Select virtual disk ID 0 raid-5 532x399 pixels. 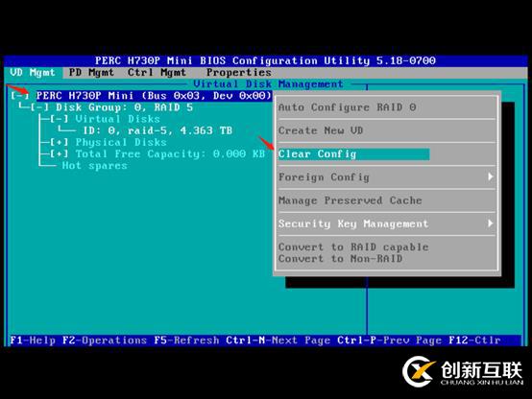[x=157, y=130]
